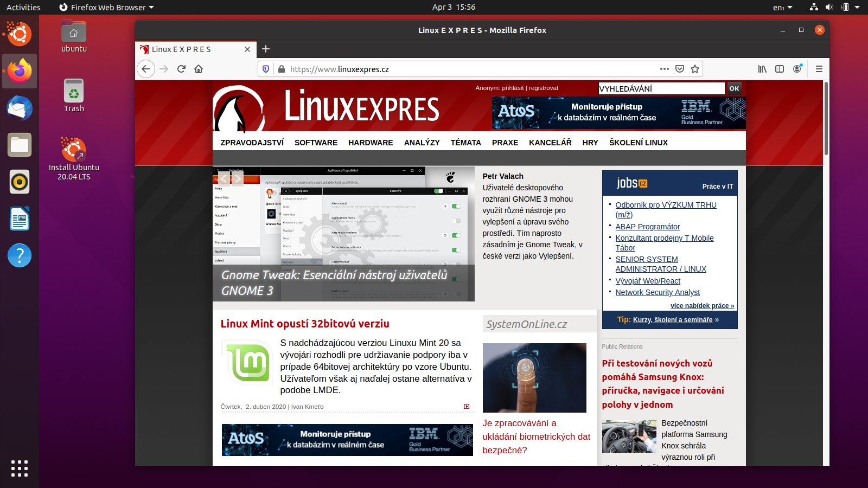
Task: Save page to Pocket
Action: click(680, 69)
